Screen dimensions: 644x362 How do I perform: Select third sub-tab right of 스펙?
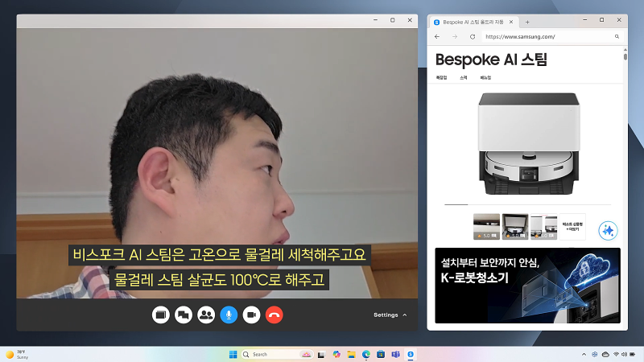pyautogui.click(x=485, y=77)
